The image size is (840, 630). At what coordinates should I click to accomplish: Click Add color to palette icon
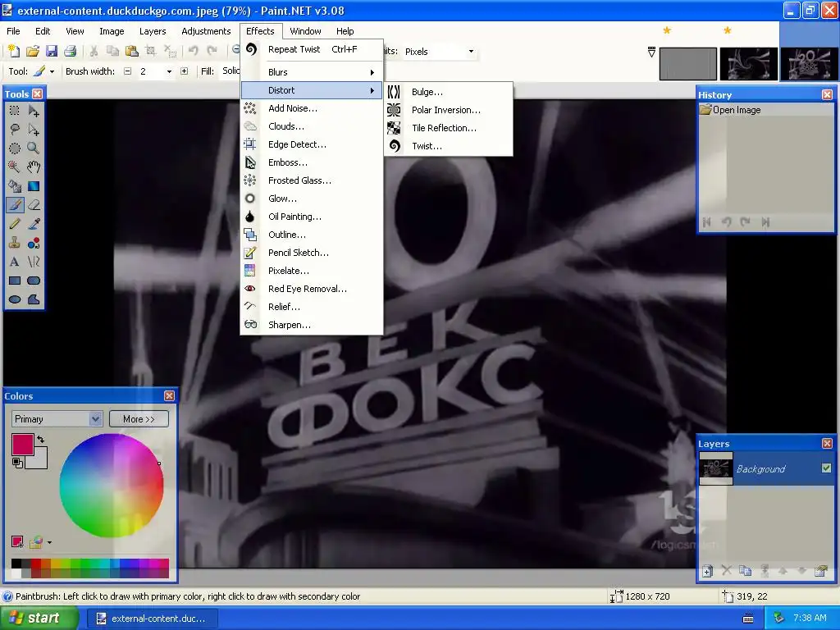[x=17, y=542]
